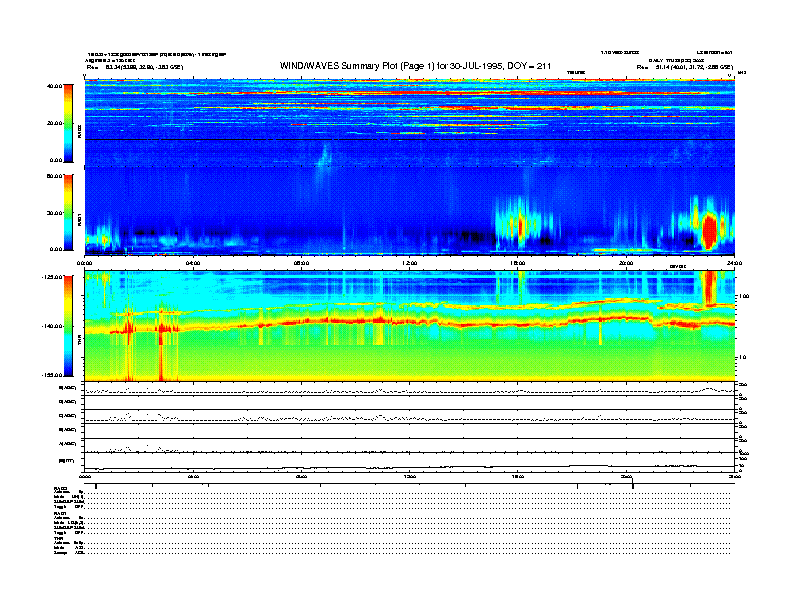The height and width of the screenshot is (612, 792).
Task: Click the 40.00 label on RAD2 scale
Action: click(x=55, y=86)
